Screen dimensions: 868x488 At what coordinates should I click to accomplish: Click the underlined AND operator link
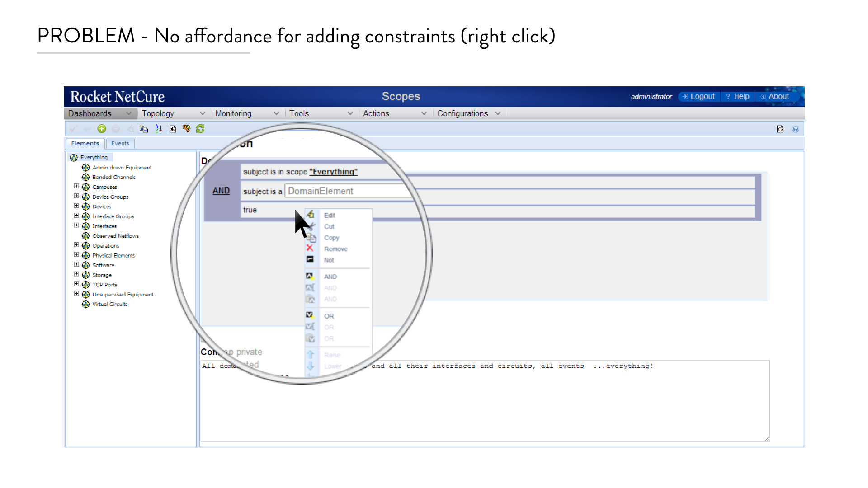[221, 191]
